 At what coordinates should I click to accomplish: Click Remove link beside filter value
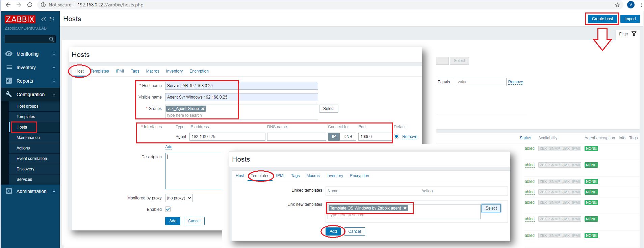[516, 82]
